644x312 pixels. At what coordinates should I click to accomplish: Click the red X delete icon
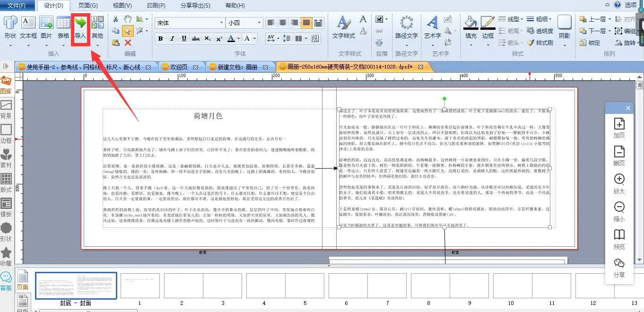pos(128,43)
